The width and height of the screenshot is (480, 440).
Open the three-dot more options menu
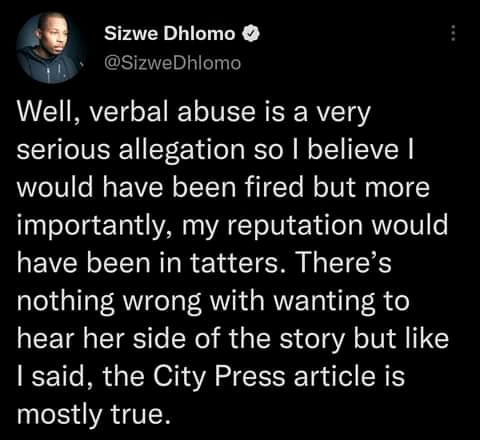coord(453,33)
